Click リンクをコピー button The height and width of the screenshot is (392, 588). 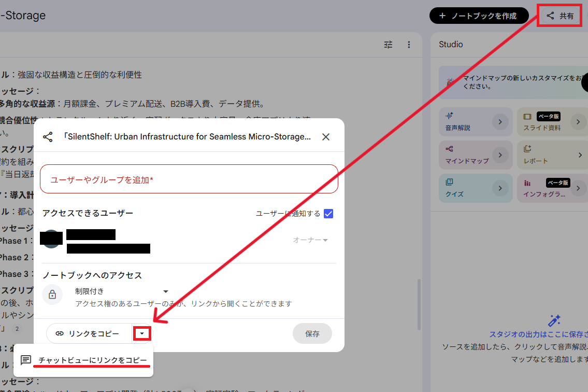pyautogui.click(x=89, y=333)
